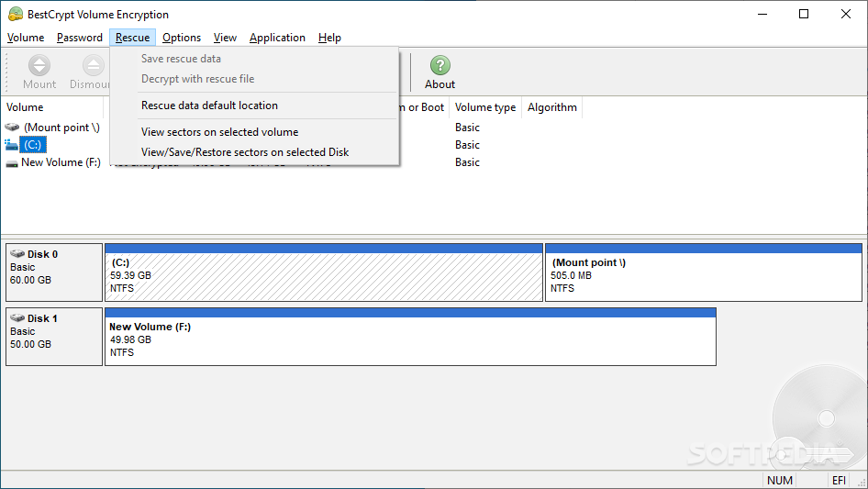Sort by the Algorithm column header
Screen dimensions: 868x489
point(552,107)
